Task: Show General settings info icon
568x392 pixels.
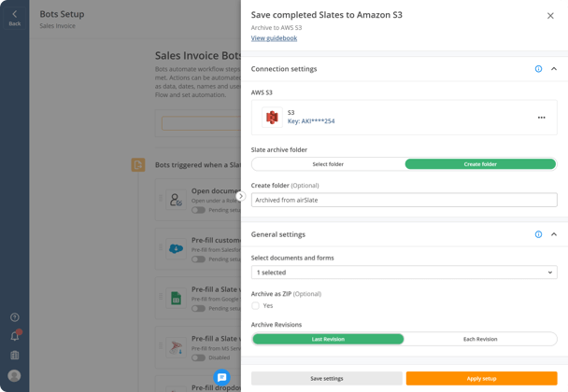Action: (x=538, y=234)
